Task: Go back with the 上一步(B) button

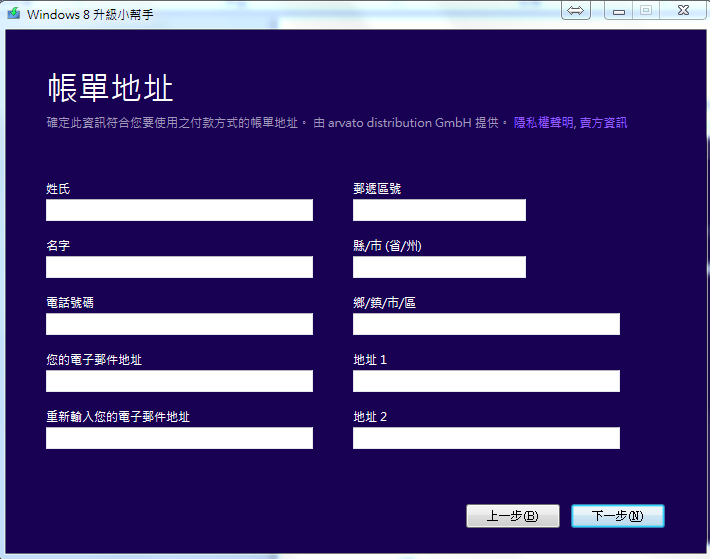Action: click(x=513, y=516)
